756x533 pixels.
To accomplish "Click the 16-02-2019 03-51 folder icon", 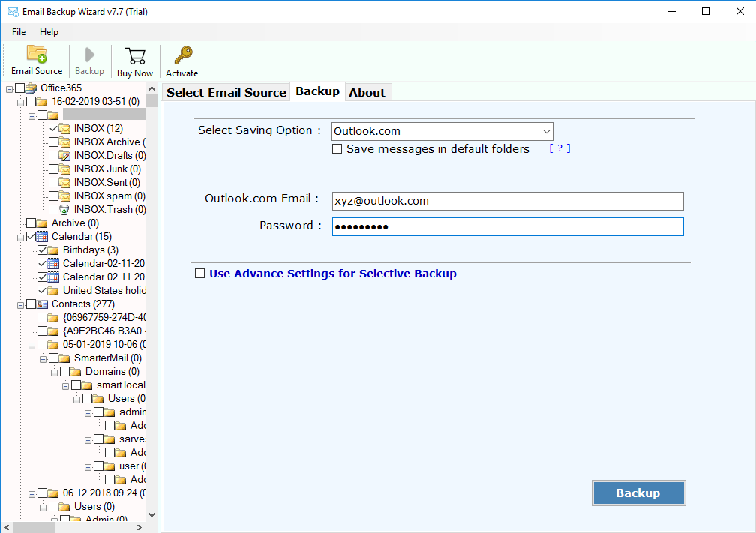I will pos(43,102).
